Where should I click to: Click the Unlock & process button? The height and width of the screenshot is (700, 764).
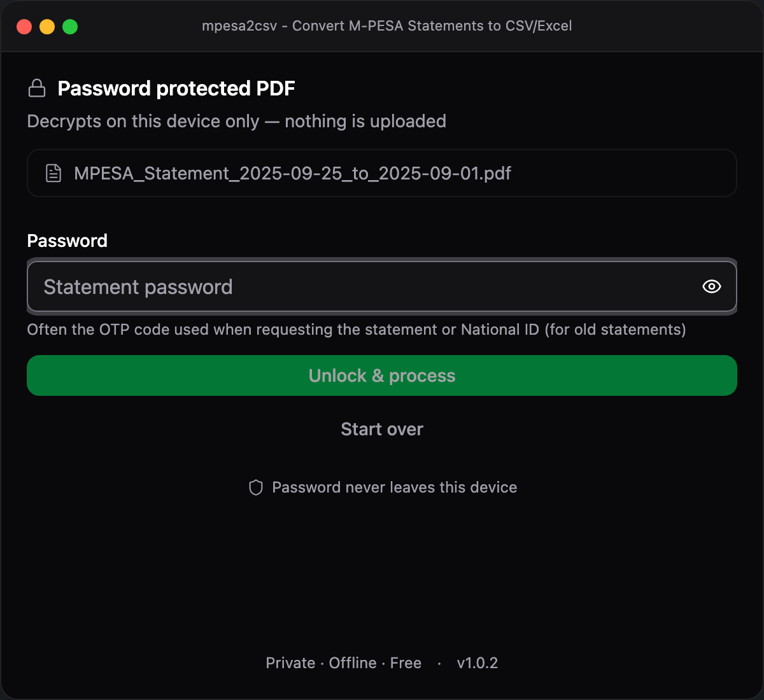click(382, 375)
